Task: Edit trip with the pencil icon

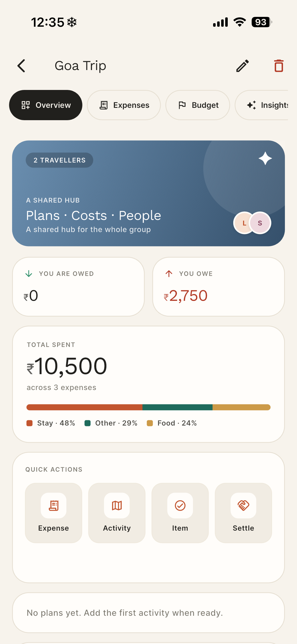Action: 243,66
